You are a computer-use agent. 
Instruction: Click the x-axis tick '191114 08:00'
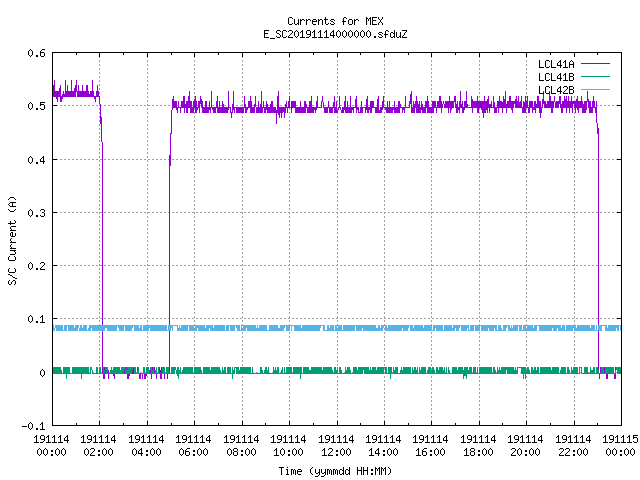(241, 446)
